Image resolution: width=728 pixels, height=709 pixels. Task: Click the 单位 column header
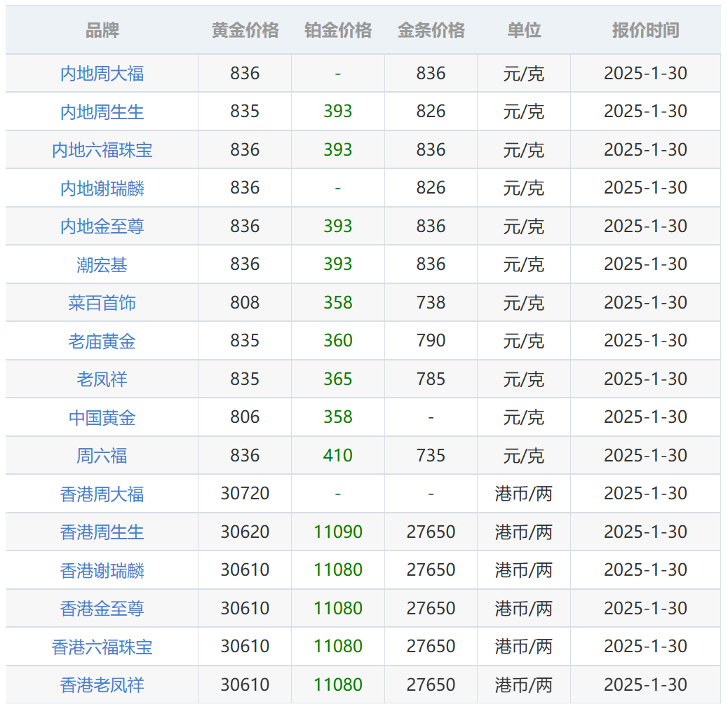524,30
